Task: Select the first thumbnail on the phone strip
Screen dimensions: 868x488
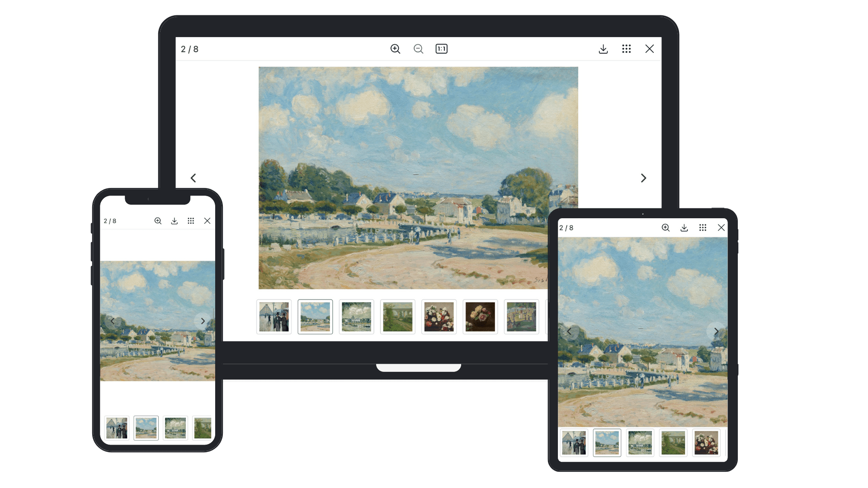Action: pyautogui.click(x=117, y=428)
